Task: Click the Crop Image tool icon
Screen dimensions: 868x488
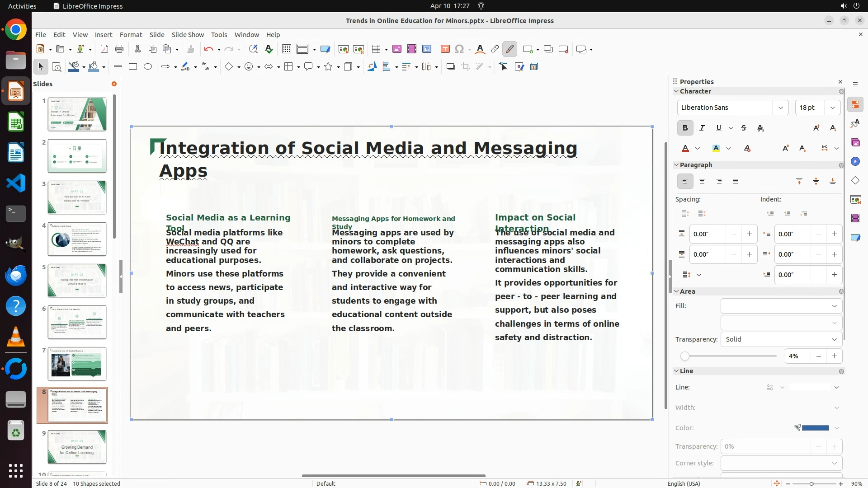Action: (x=466, y=67)
